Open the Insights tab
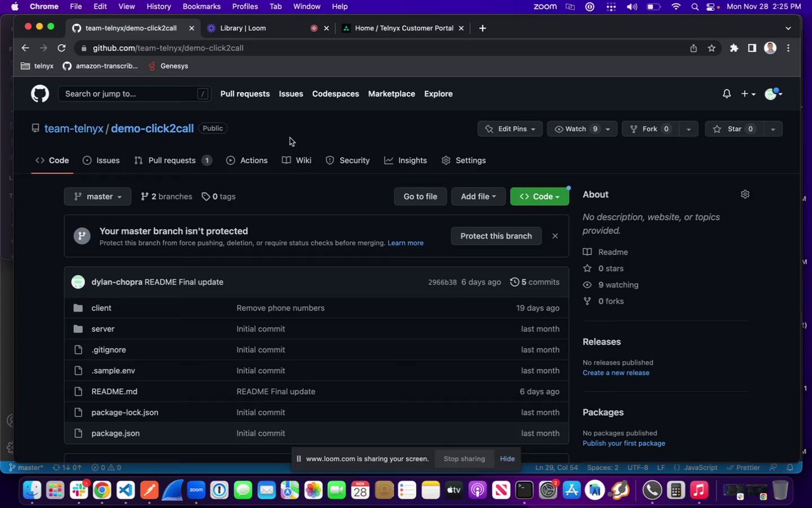This screenshot has width=812, height=508. point(405,161)
